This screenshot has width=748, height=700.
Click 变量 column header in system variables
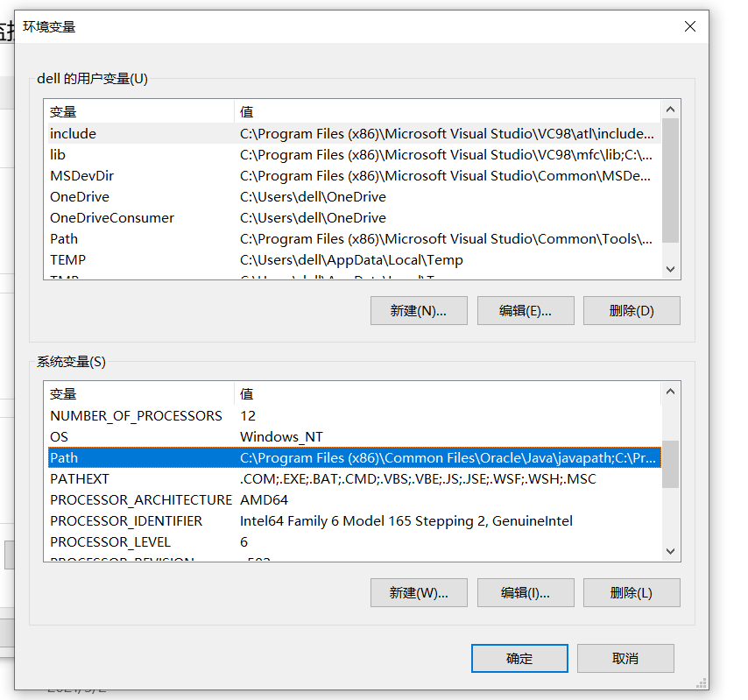tap(141, 393)
